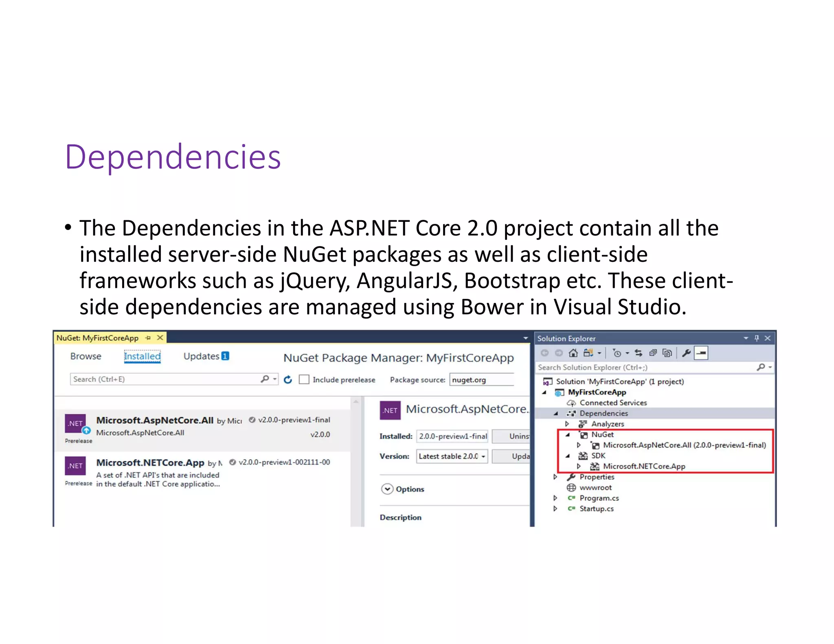Screen dimensions: 834x644
Task: Click the Connected Services cloud icon
Action: tap(571, 403)
